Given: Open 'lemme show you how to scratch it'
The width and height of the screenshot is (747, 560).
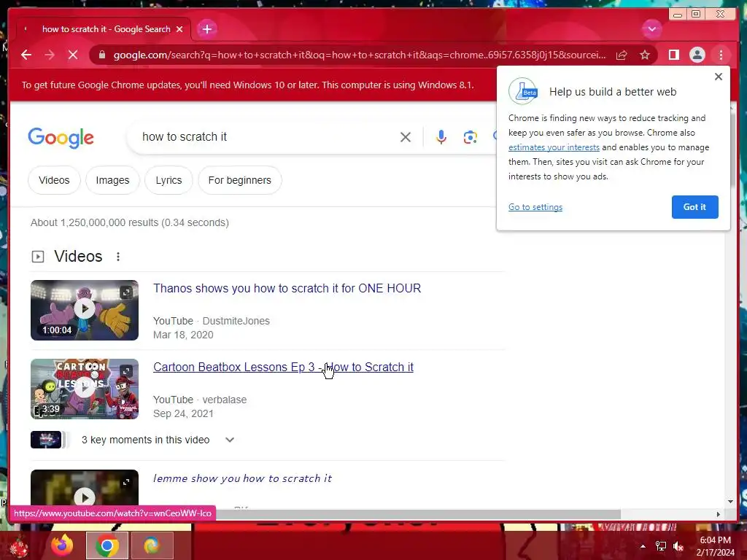Looking at the screenshot, I should [242, 478].
